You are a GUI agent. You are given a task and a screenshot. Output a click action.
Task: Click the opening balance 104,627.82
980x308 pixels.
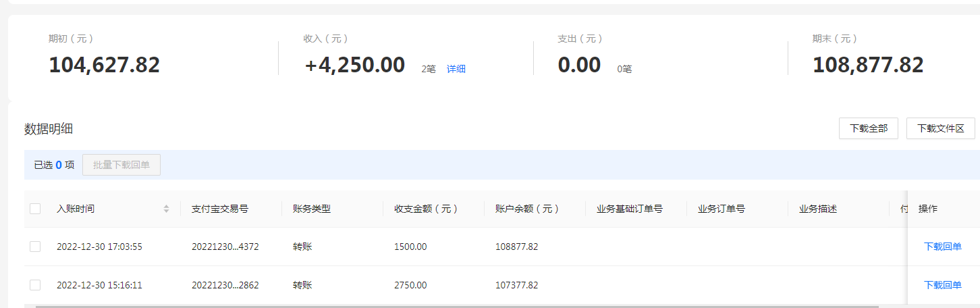tap(104, 65)
